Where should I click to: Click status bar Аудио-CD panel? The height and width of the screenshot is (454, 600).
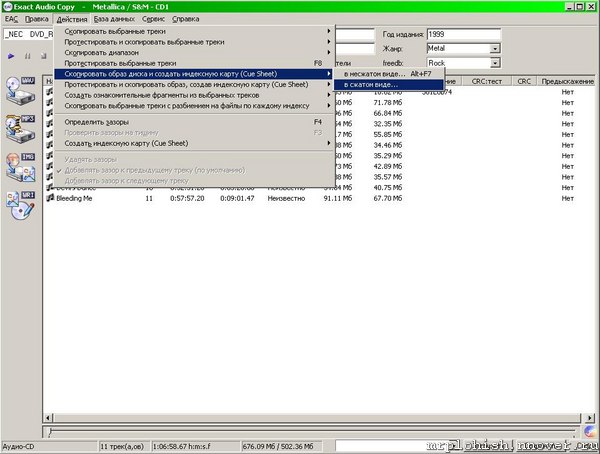pyautogui.click(x=49, y=446)
